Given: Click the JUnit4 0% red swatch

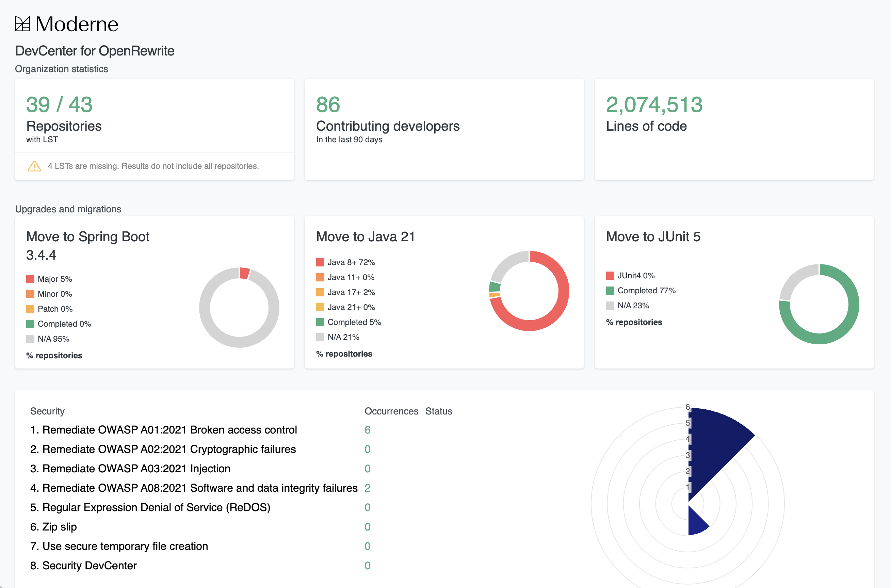Looking at the screenshot, I should click(x=610, y=276).
